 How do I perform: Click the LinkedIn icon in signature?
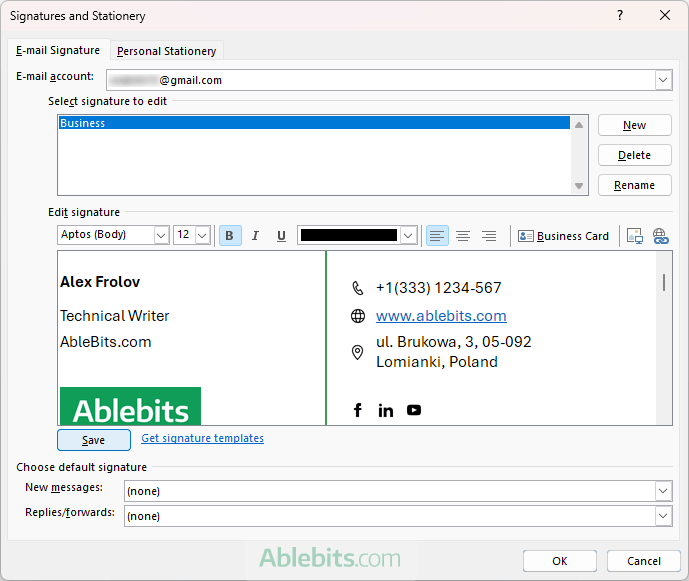[386, 410]
